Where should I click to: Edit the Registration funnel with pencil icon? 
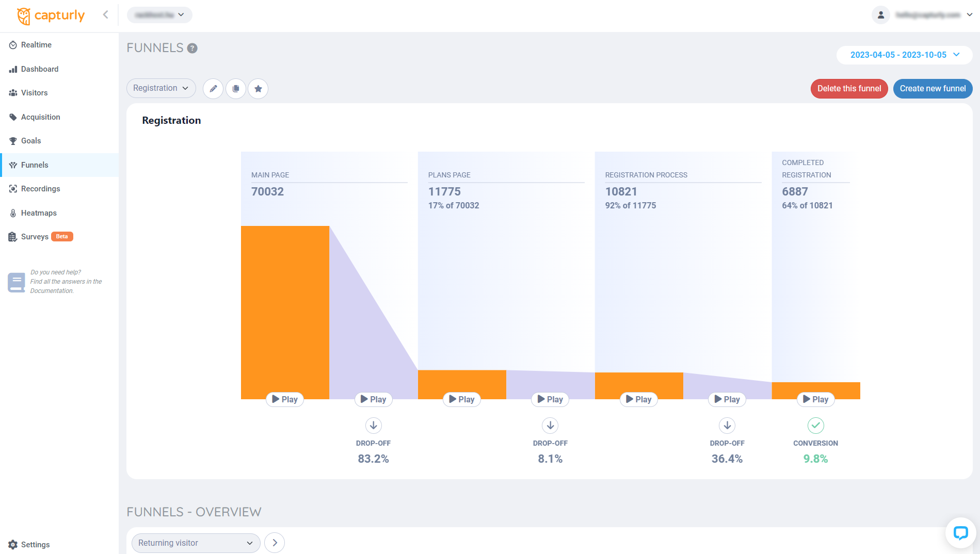coord(213,88)
